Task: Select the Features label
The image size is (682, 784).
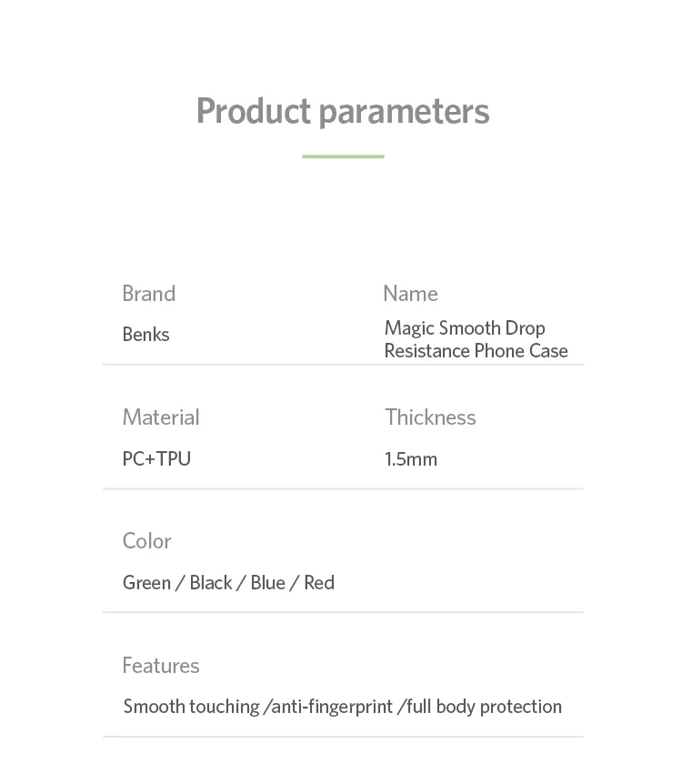Action: 161,666
